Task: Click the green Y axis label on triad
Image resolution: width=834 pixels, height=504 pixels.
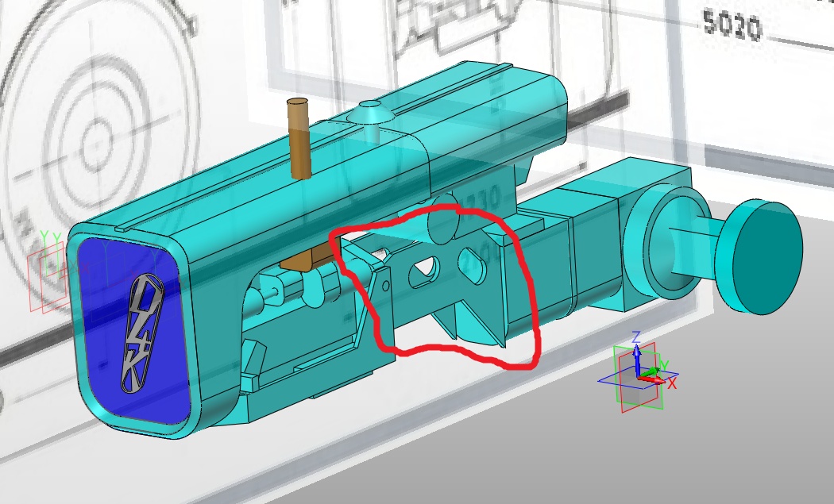Action: [x=664, y=365]
